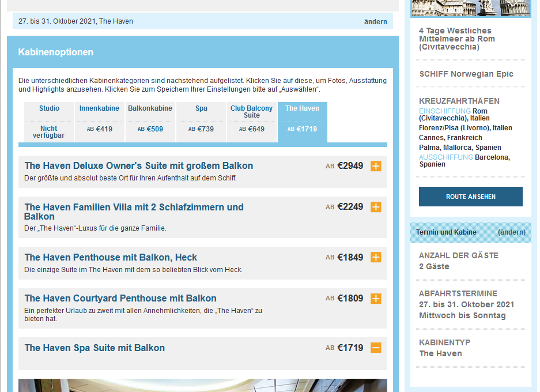Expand The Haven Deluxe Owner's Suite plus icon

[x=376, y=166]
